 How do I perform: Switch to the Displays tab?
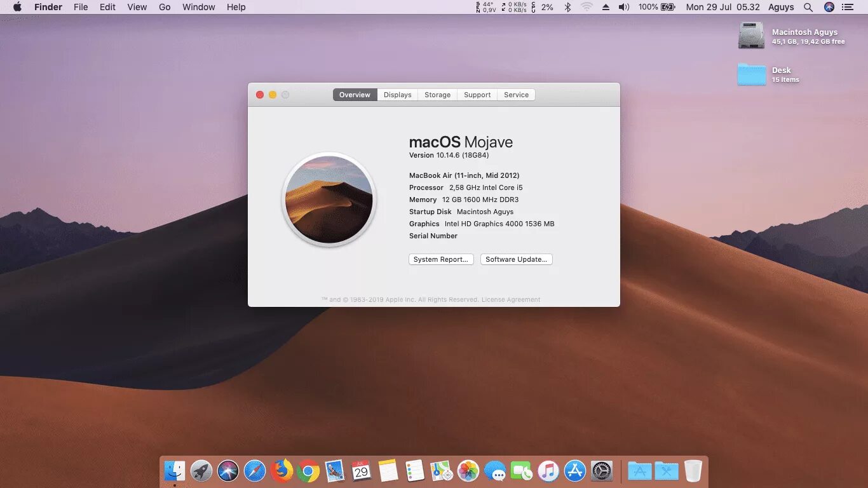[x=398, y=95]
